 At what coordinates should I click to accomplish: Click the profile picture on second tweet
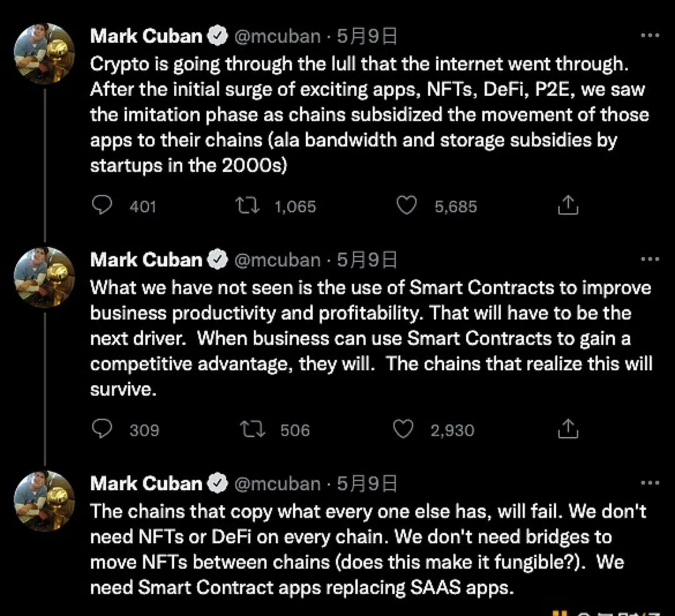click(44, 277)
